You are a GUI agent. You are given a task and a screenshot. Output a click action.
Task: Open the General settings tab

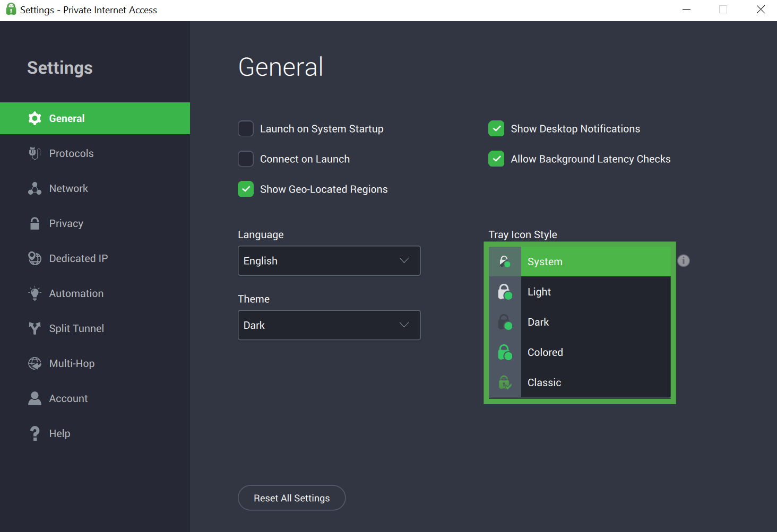coord(95,118)
